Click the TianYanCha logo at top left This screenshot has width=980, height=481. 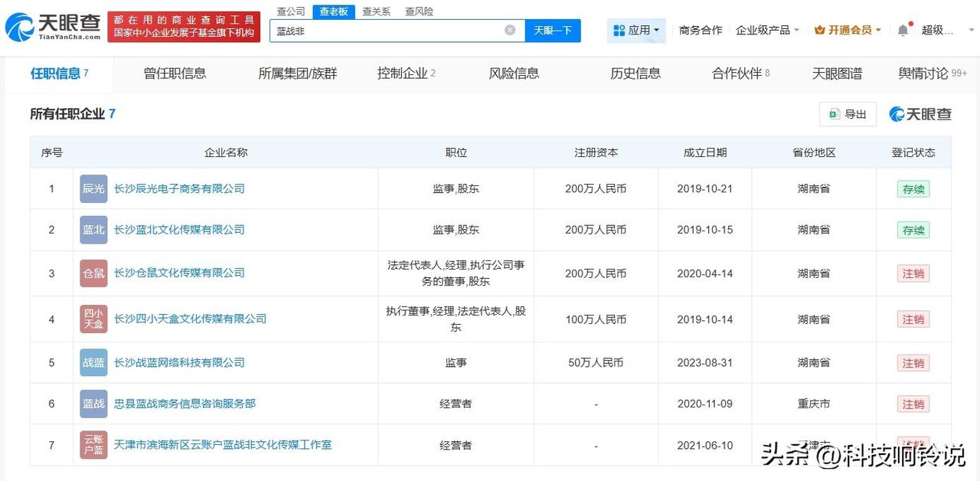click(x=53, y=27)
